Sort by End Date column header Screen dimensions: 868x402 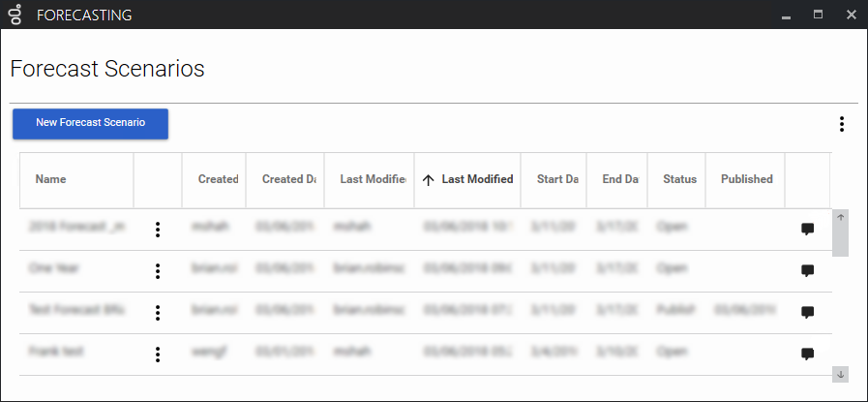[x=620, y=179]
